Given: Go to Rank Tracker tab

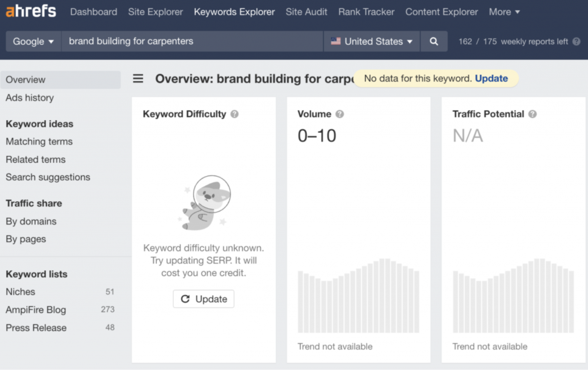Looking at the screenshot, I should (366, 12).
